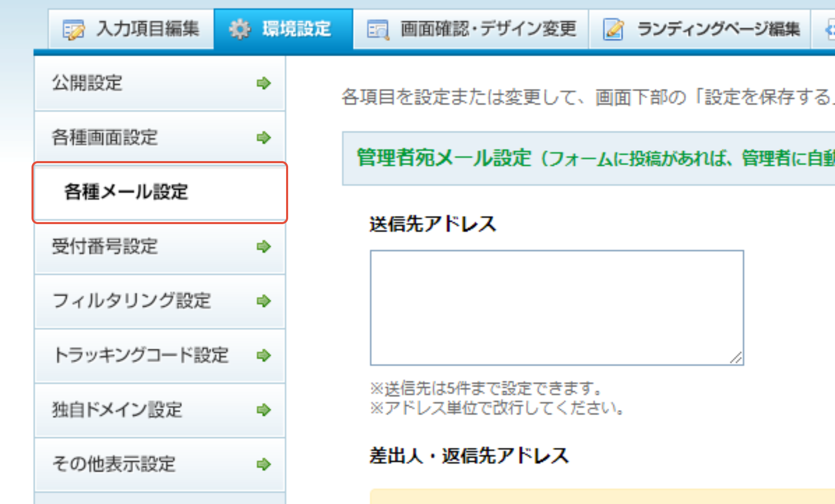The image size is (835, 504).
Task: Open the ランディングページ編集 tab
Action: click(x=700, y=29)
